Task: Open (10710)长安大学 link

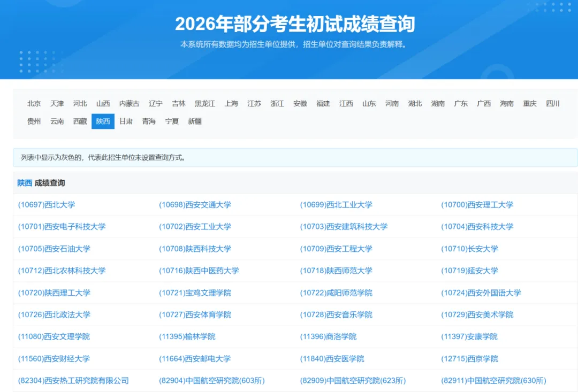Action: [x=470, y=249]
